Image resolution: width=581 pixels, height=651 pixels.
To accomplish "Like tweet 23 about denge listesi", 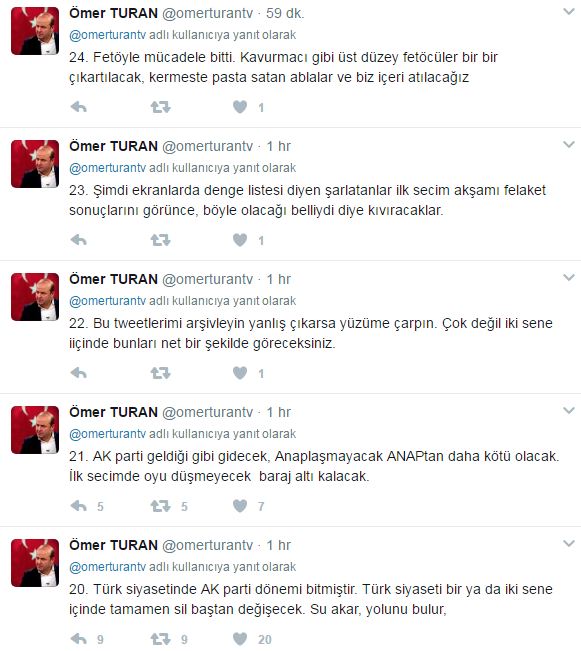I will pyautogui.click(x=240, y=240).
